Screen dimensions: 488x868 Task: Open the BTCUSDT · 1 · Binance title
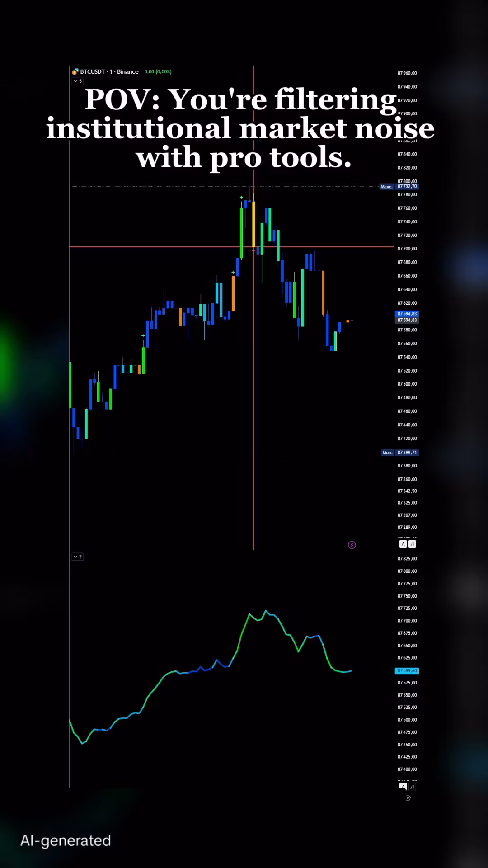[109, 71]
